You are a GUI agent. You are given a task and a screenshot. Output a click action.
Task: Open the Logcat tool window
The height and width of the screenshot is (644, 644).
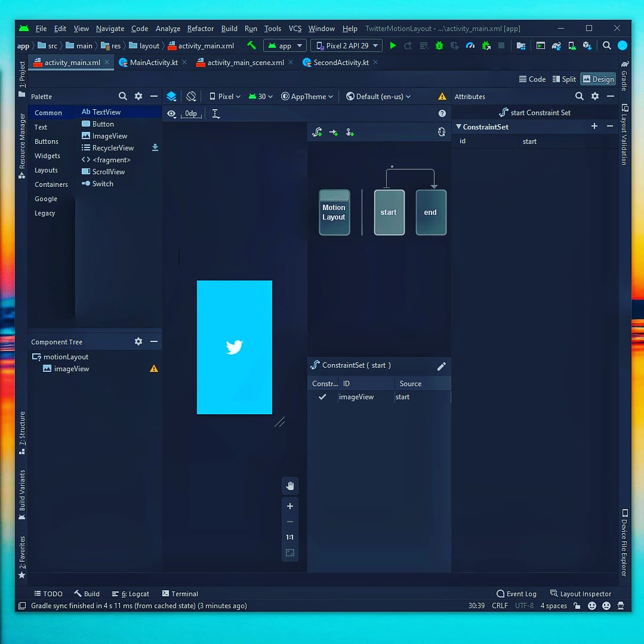tap(130, 593)
